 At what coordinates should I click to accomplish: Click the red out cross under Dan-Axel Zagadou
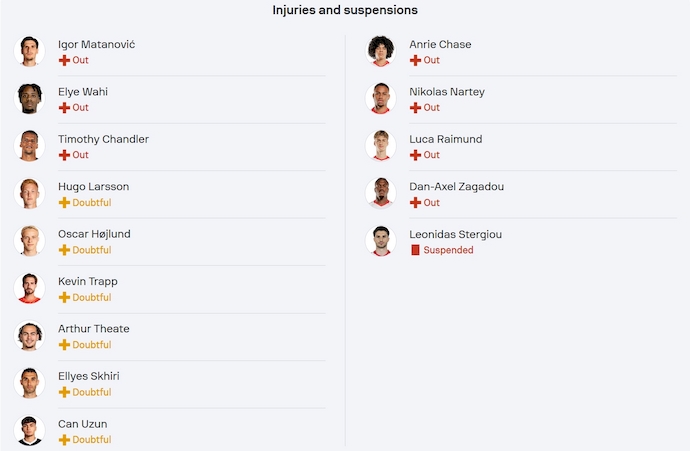tap(415, 202)
